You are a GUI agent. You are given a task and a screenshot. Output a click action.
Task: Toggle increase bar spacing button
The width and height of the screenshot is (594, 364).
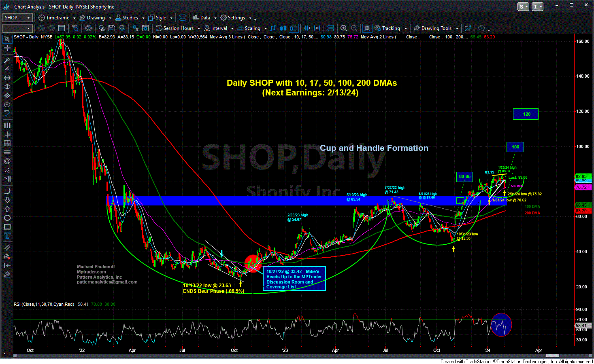tap(317, 28)
